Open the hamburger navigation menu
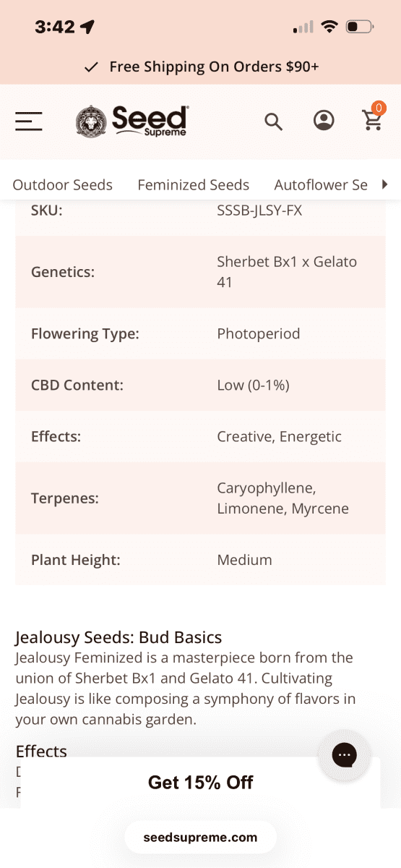Image resolution: width=401 pixels, height=868 pixels. coord(29,121)
